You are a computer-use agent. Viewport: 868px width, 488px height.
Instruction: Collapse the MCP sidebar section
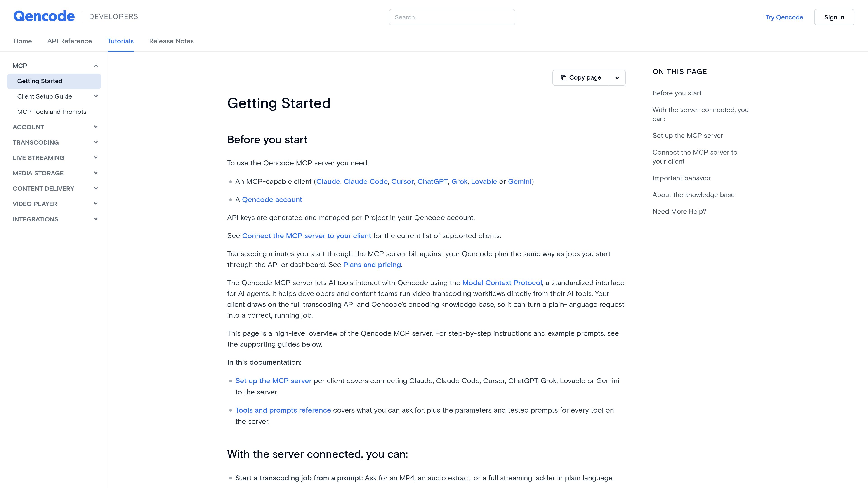click(x=96, y=66)
